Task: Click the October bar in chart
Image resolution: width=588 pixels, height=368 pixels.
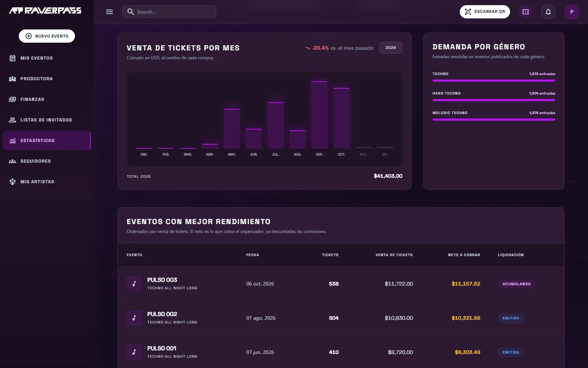Action: pos(341,118)
